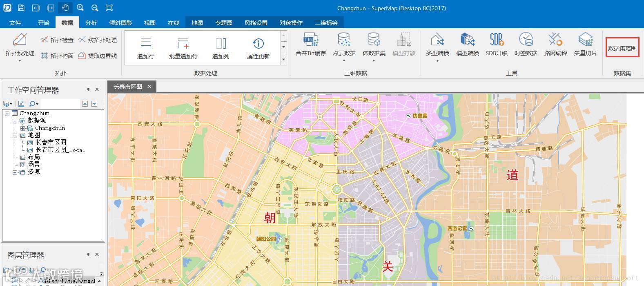Switch to the 二维标绘 ribbon tab
This screenshot has height=286, width=644.
click(326, 23)
